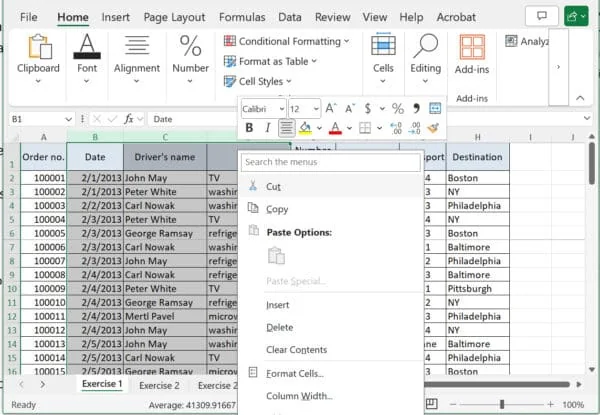This screenshot has width=600, height=415.
Task: Move the zoom slider handle
Action: pyautogui.click(x=502, y=404)
